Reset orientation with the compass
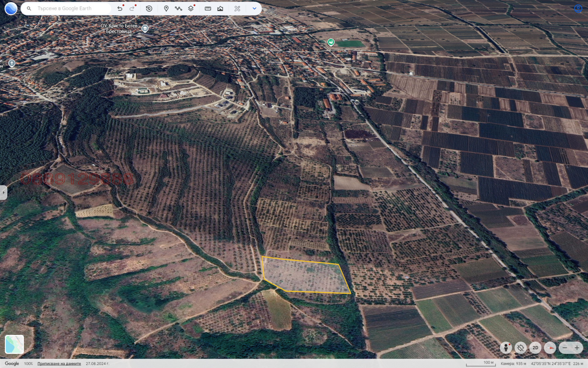 550,348
